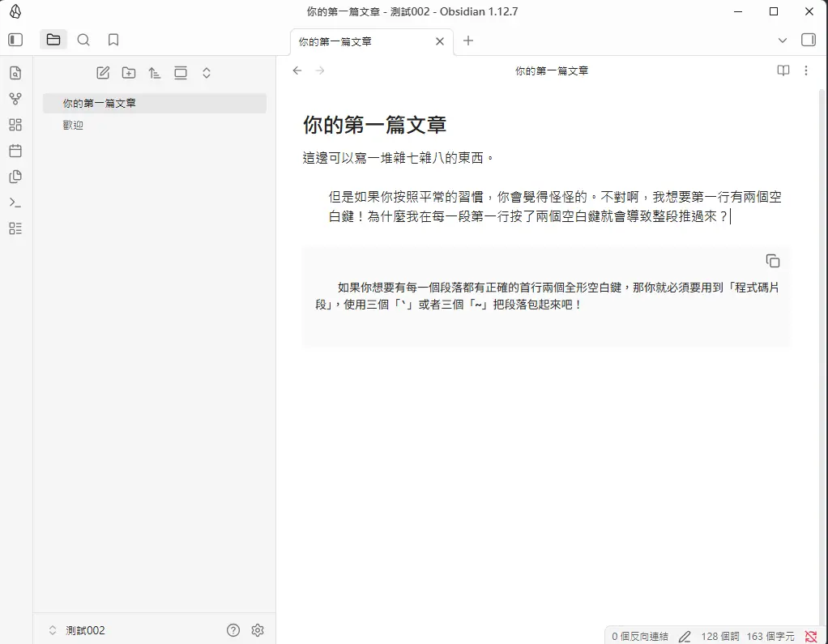Toggle the left sidebar
Screen dimensions: 828x644
[x=15, y=40]
